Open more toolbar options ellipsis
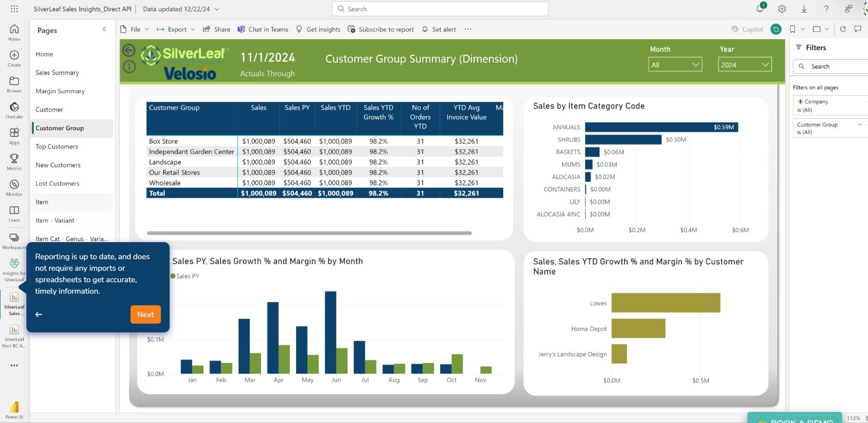 point(468,29)
